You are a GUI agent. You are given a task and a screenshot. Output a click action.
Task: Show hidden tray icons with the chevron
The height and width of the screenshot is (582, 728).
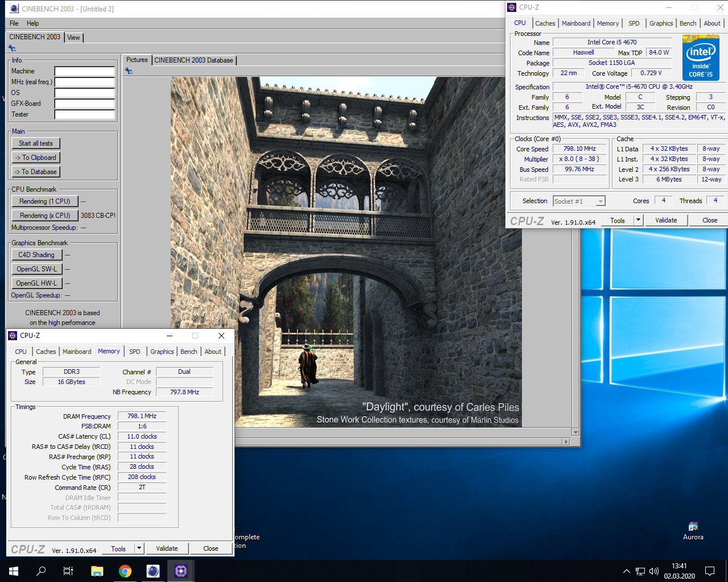627,571
